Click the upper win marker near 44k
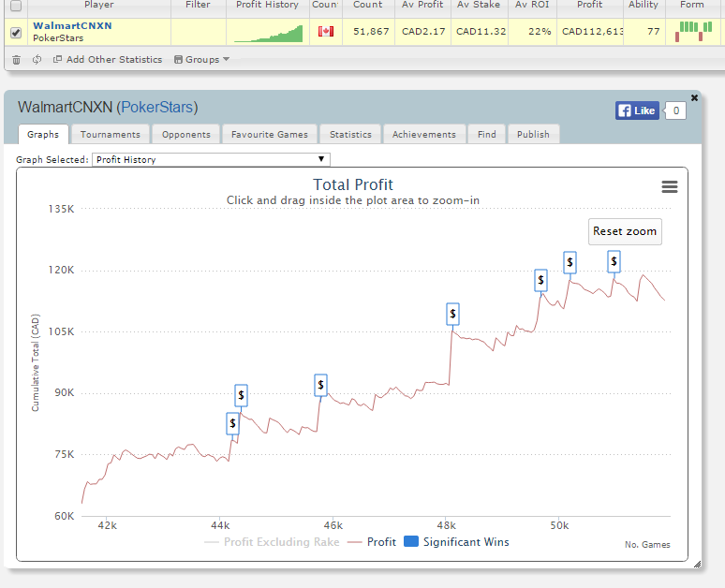Viewport: 725px width, 588px height. coord(241,396)
